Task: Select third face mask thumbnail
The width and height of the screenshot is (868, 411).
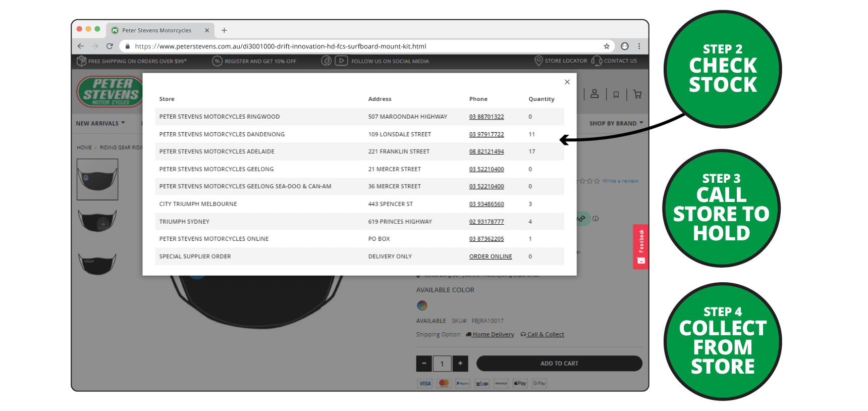Action: pyautogui.click(x=97, y=264)
